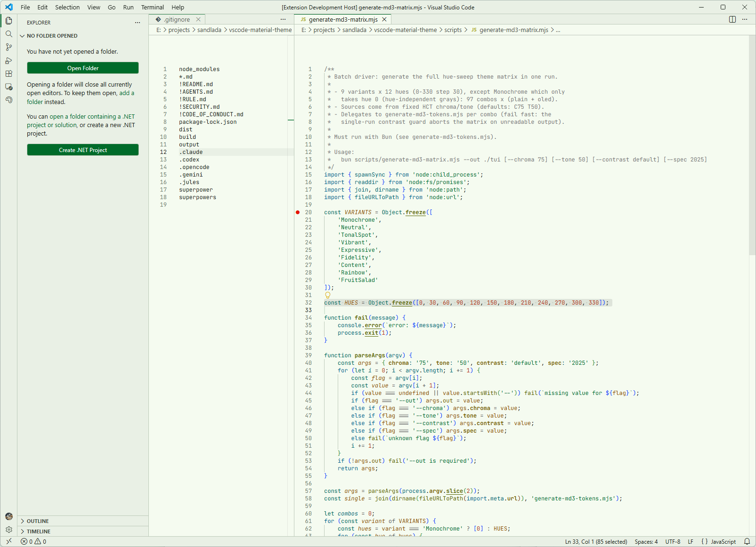Screen dimensions: 756x547
Task: Click the 'projects' breadcrumb in left editor
Action: (179, 30)
